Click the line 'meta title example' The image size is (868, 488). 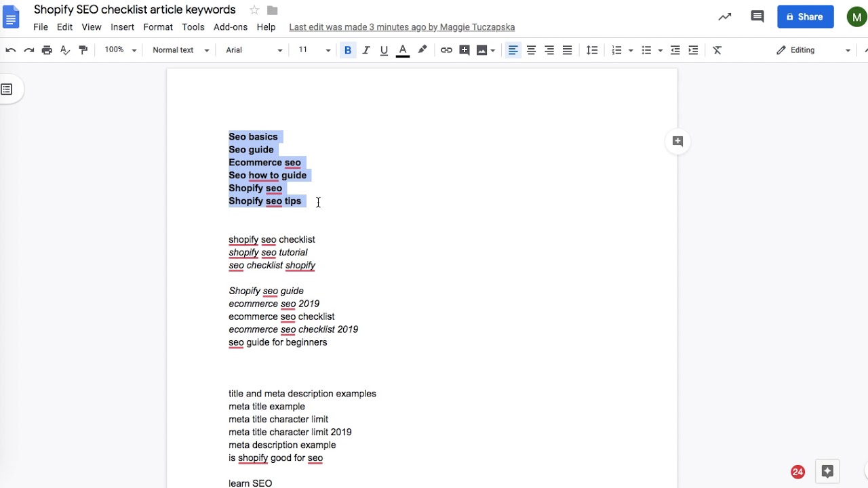267,407
